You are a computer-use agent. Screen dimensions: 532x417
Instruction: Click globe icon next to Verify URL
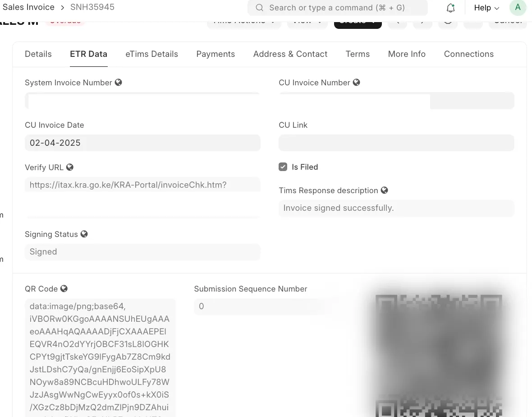70,167
